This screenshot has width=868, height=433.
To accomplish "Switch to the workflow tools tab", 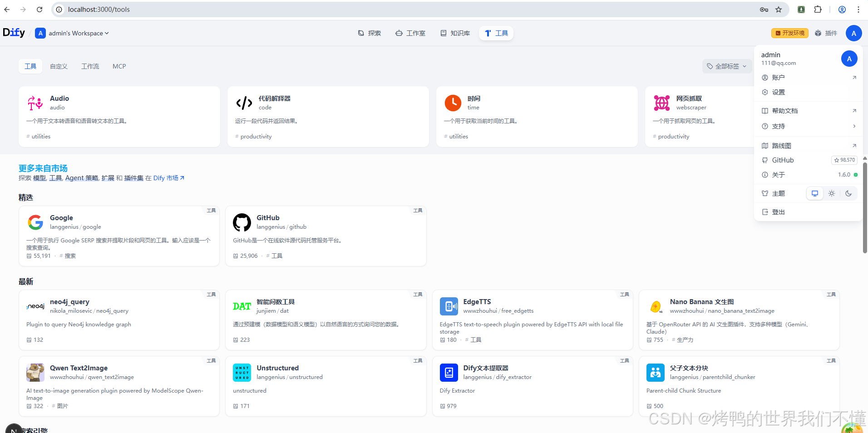I will coord(90,66).
